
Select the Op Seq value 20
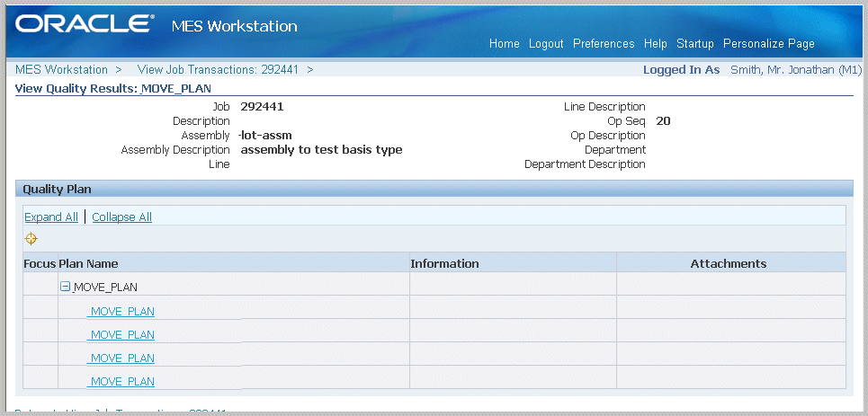[x=663, y=121]
